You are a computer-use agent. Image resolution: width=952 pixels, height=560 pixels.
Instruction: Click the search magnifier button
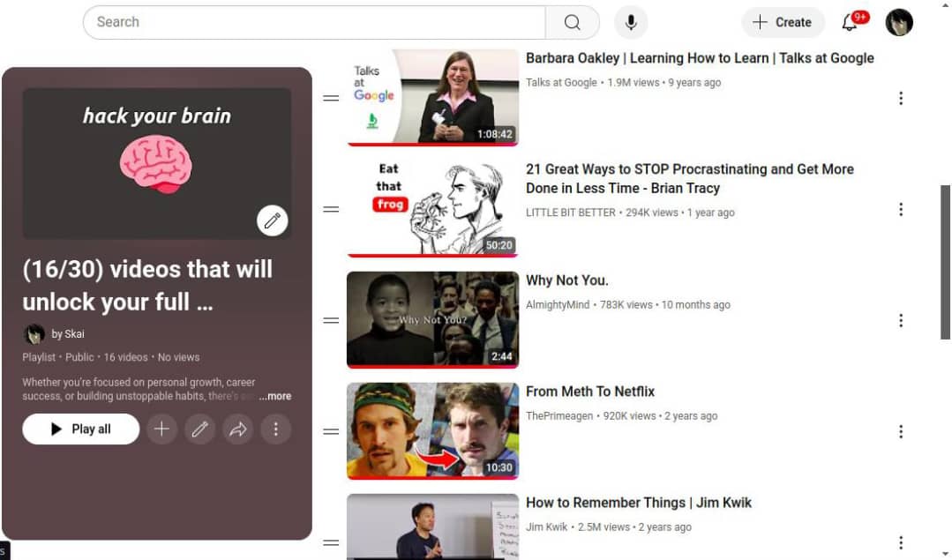click(x=572, y=22)
